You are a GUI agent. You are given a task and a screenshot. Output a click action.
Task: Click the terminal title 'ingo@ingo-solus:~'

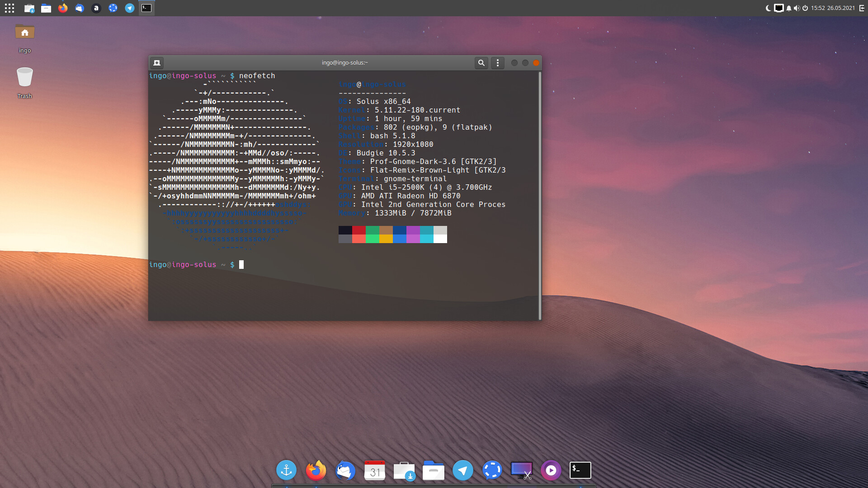click(345, 63)
